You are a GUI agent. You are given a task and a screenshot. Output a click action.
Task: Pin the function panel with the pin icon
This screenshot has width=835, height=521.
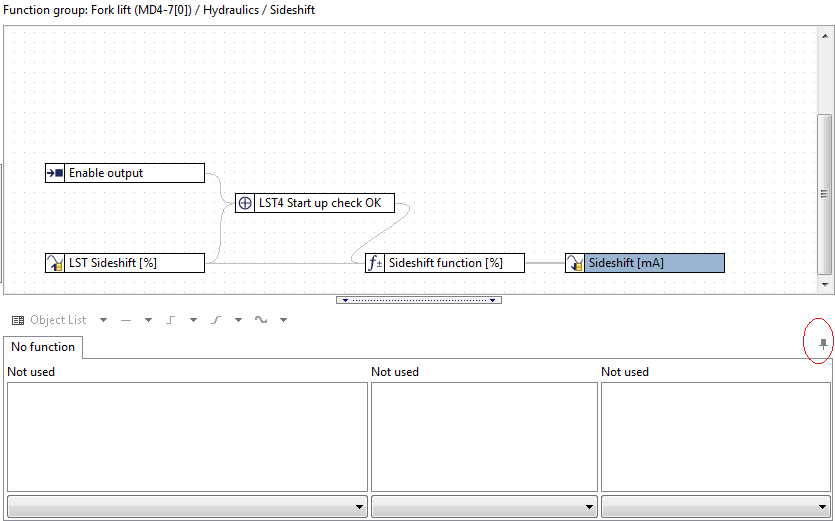click(x=823, y=344)
